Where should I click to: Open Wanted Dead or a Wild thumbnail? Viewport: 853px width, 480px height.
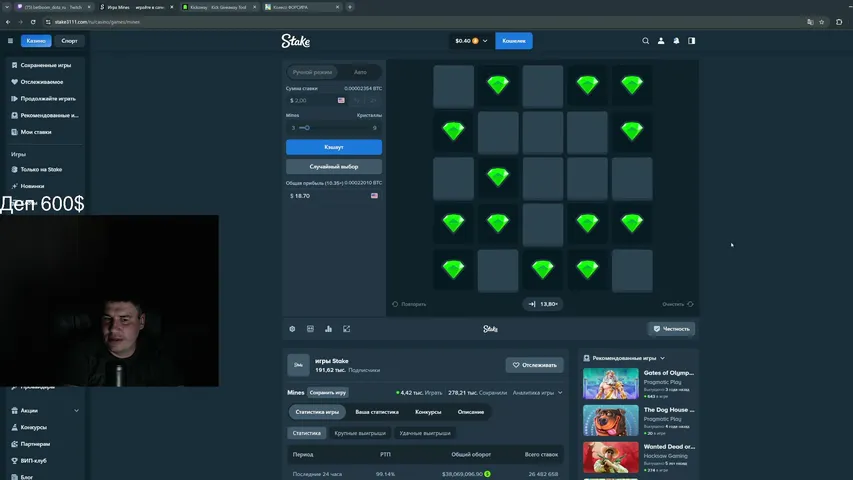coord(610,457)
